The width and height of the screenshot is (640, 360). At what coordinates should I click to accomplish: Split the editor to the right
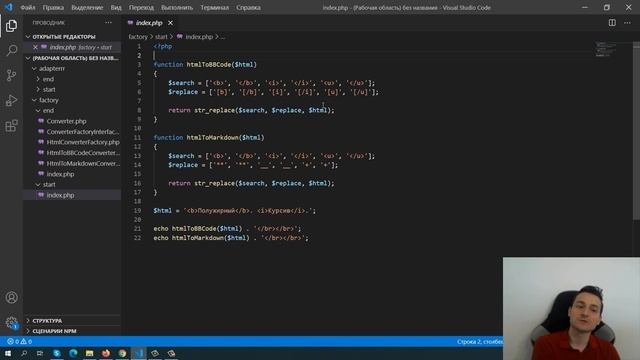(612, 23)
